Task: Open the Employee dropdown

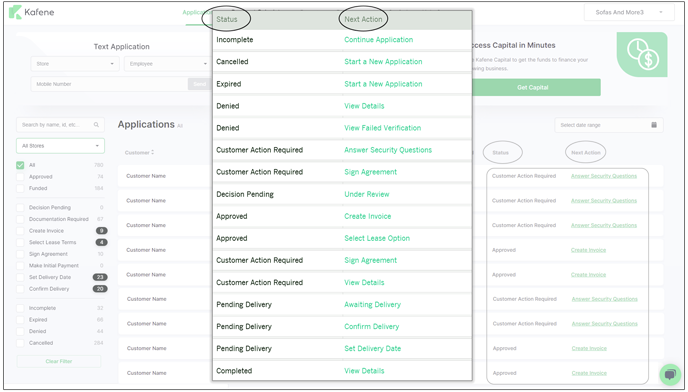Action: coord(168,64)
